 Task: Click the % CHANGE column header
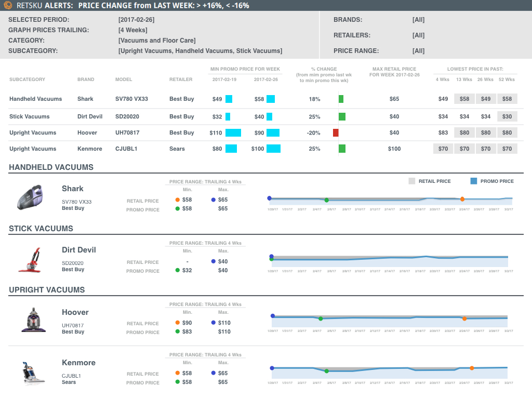pyautogui.click(x=324, y=75)
